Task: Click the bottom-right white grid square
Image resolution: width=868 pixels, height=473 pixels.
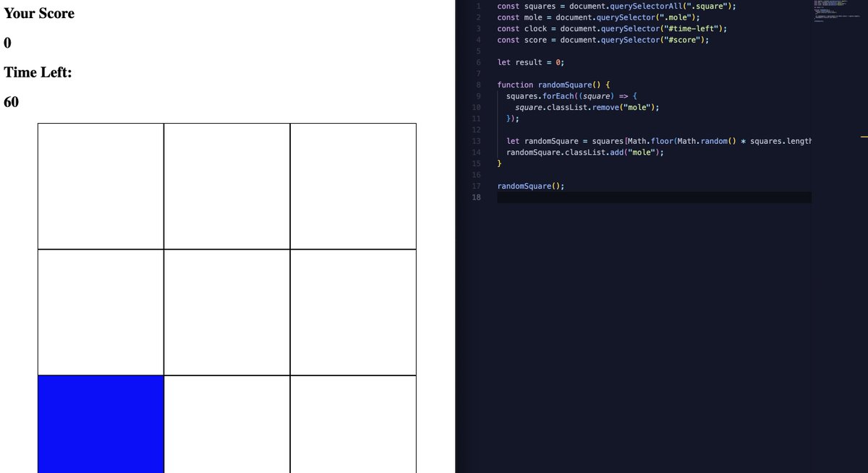Action: pyautogui.click(x=353, y=424)
